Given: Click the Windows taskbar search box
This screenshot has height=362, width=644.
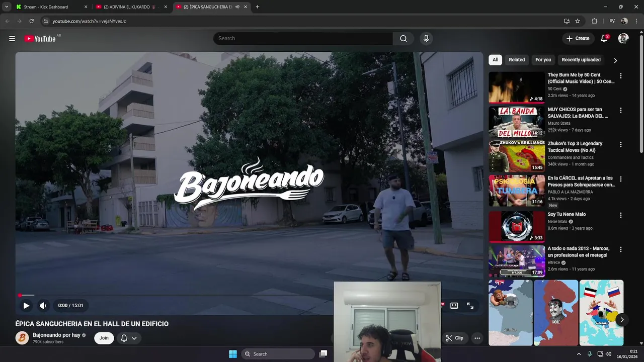Looking at the screenshot, I should pos(278,354).
